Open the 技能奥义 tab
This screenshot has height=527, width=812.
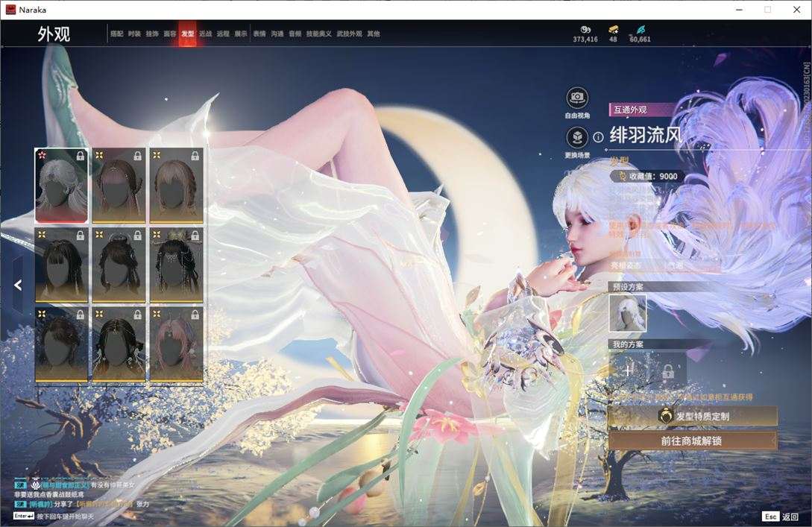[319, 34]
